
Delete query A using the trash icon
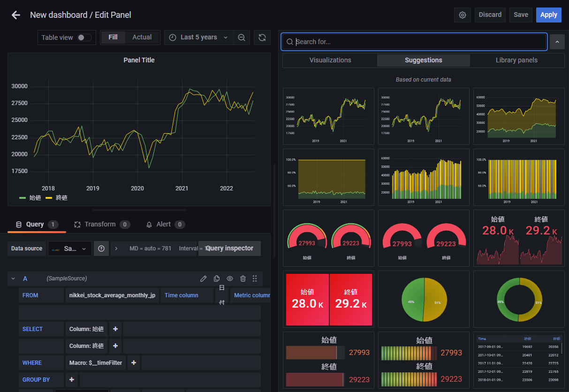(243, 279)
